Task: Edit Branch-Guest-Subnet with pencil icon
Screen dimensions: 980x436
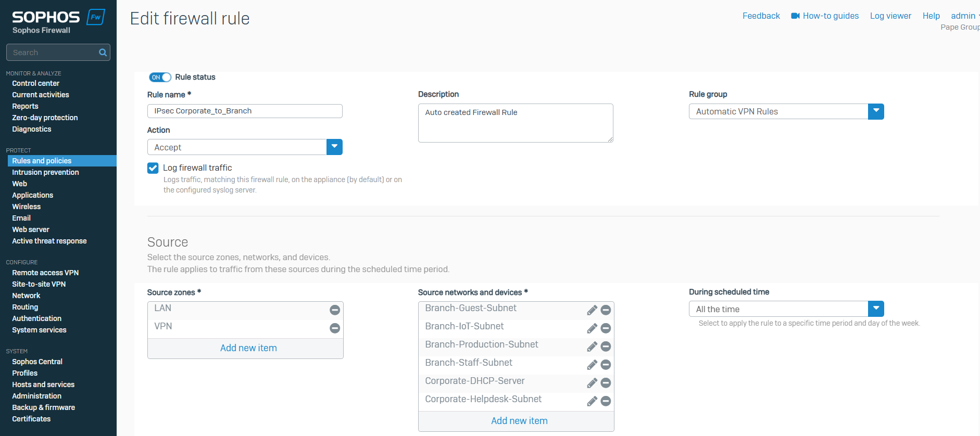Action: pyautogui.click(x=592, y=310)
